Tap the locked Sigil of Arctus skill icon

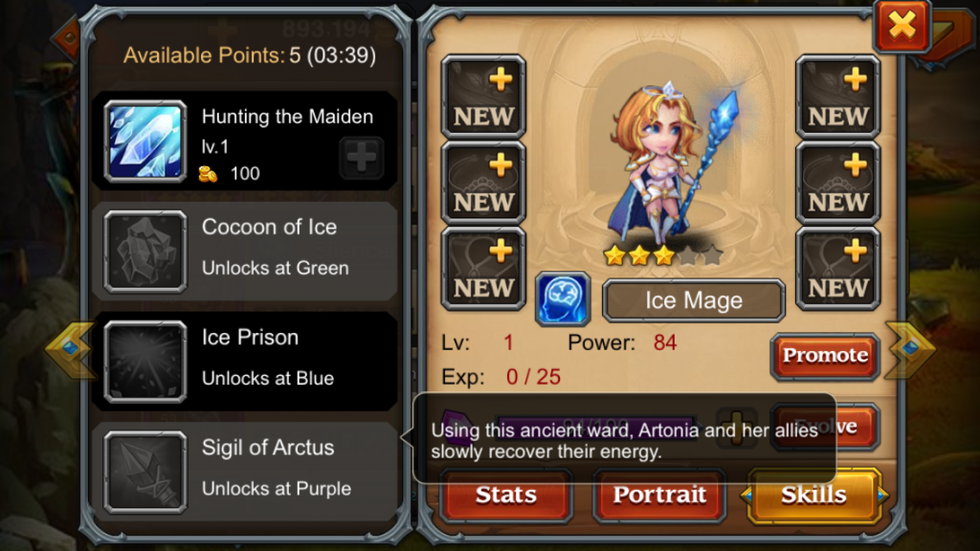tap(145, 473)
